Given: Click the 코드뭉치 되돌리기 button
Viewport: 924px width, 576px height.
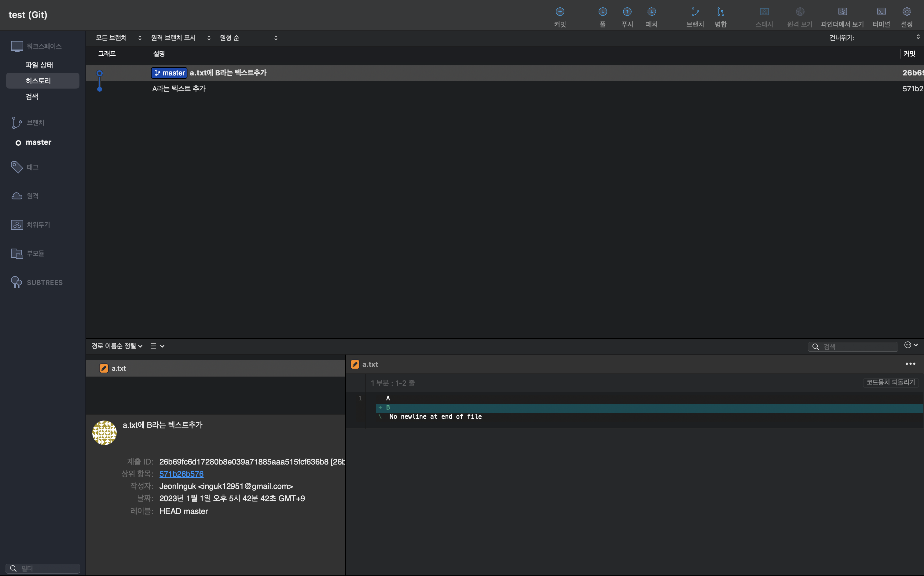Looking at the screenshot, I should coord(890,382).
